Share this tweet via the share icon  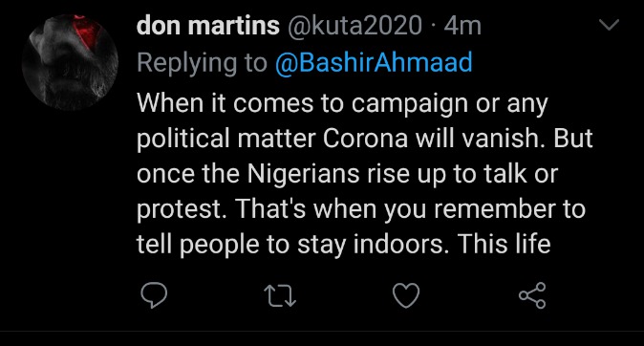point(532,295)
